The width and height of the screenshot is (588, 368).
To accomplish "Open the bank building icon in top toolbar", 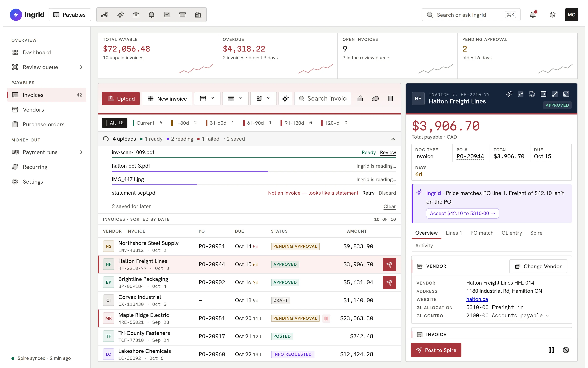I will [136, 15].
